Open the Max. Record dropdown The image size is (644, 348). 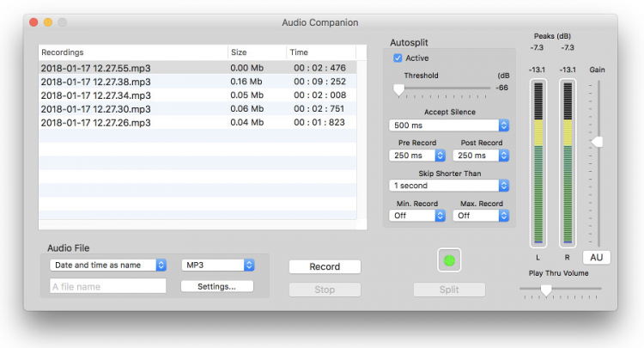click(x=481, y=216)
